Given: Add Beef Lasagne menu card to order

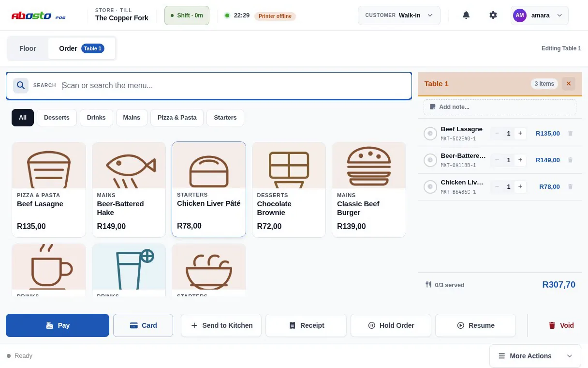Looking at the screenshot, I should [x=49, y=190].
